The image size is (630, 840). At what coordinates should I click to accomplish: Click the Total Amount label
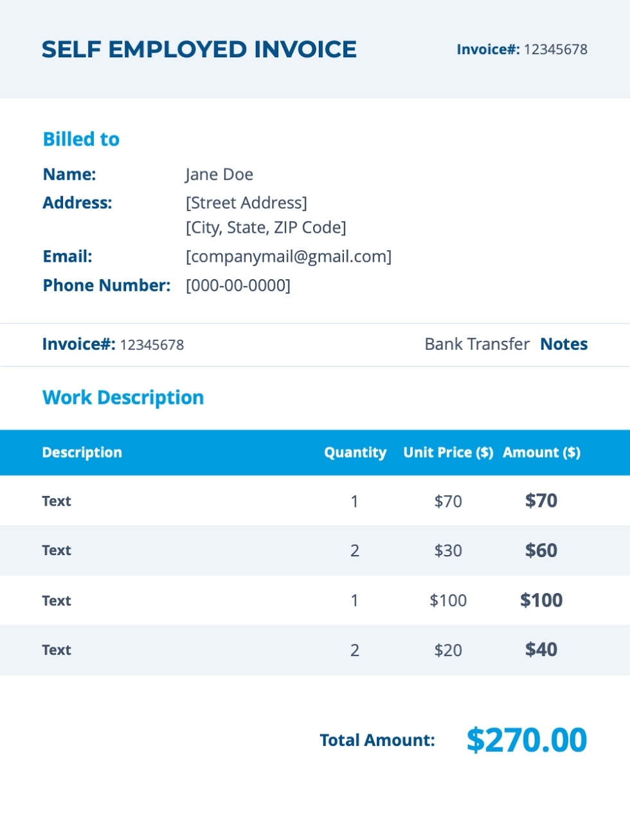377,740
